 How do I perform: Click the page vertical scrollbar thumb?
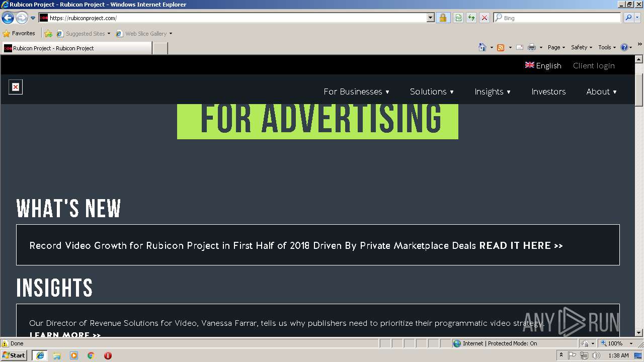point(639,89)
